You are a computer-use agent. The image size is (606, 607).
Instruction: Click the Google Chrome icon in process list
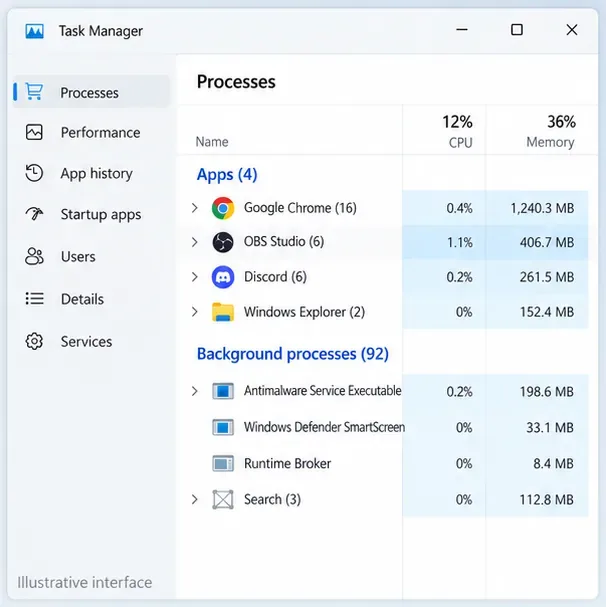point(223,208)
